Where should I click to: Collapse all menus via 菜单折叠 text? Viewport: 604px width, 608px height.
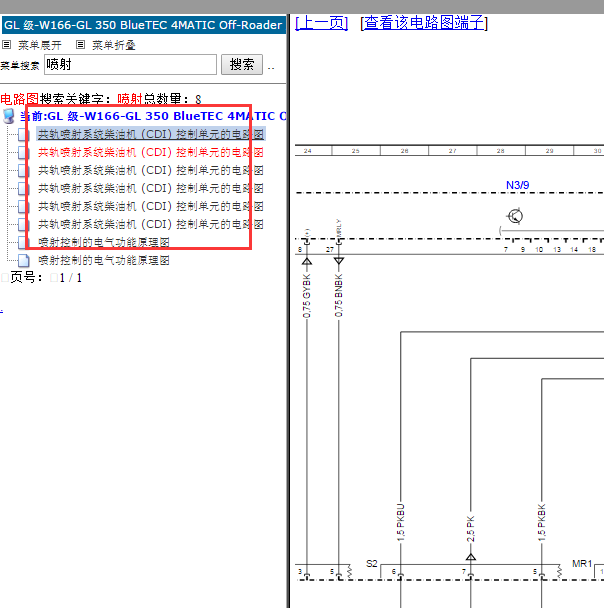click(114, 45)
